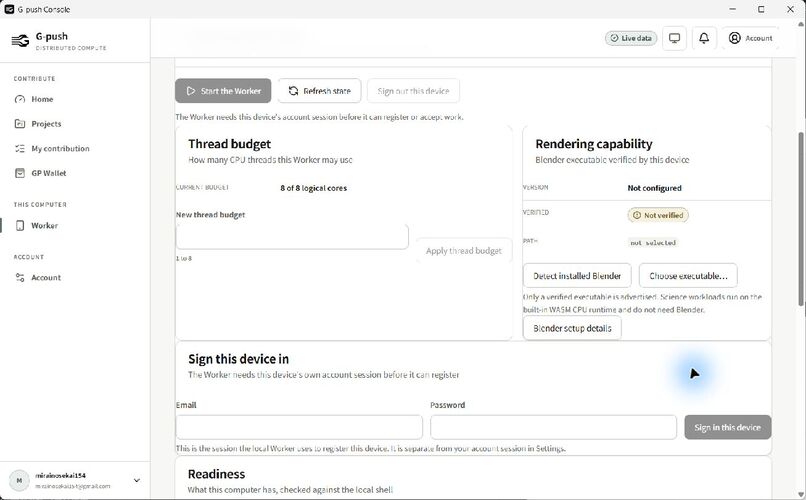Click the monitor icon in top bar
This screenshot has width=806, height=500.
[674, 38]
